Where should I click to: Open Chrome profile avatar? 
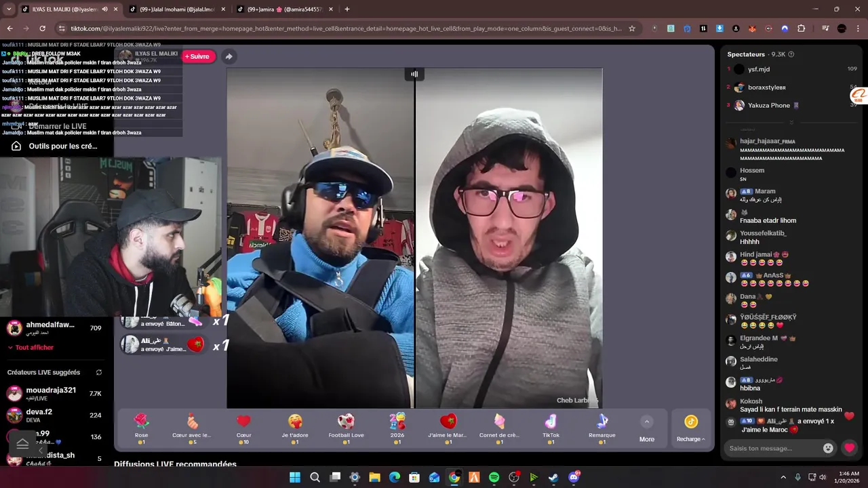click(842, 28)
